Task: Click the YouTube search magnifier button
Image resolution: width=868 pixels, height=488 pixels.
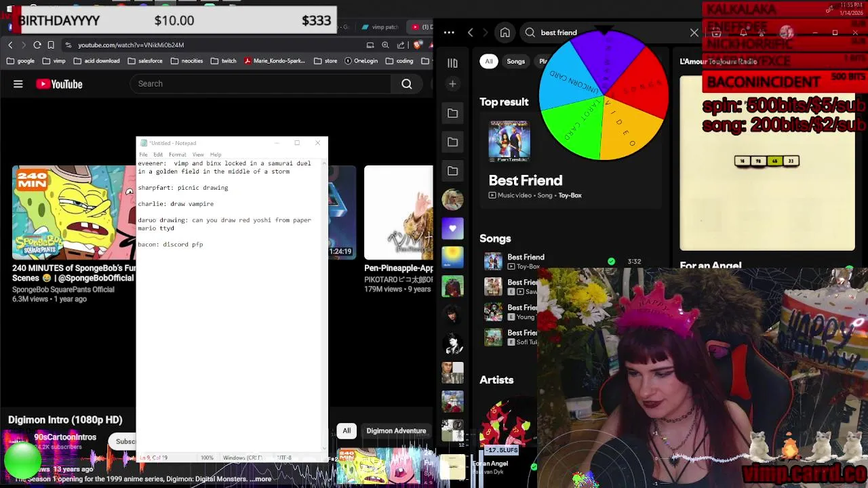Action: [x=407, y=83]
